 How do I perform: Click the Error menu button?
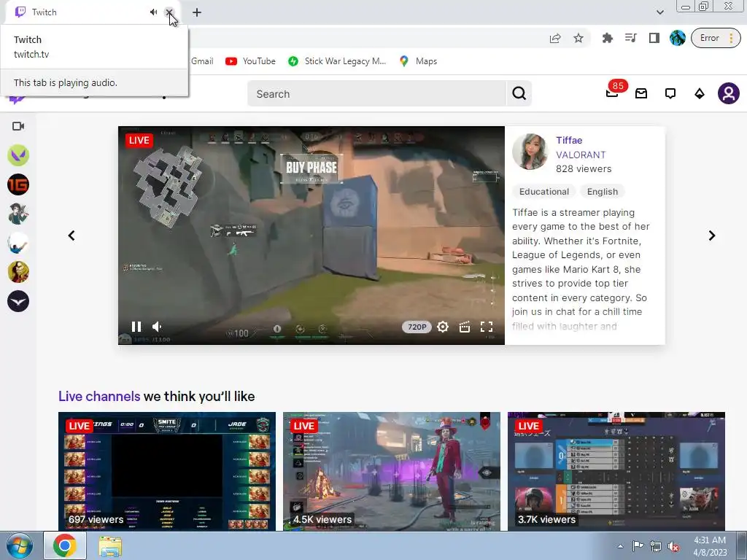pyautogui.click(x=716, y=38)
